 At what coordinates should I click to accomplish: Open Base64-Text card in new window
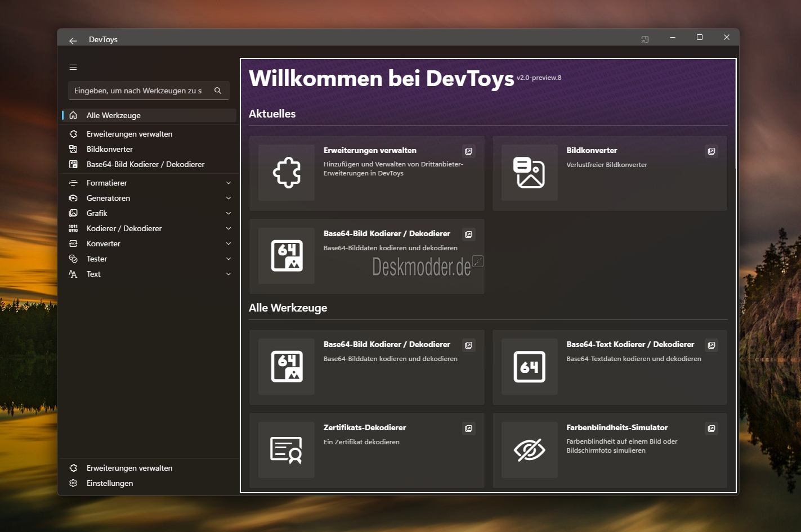point(711,345)
